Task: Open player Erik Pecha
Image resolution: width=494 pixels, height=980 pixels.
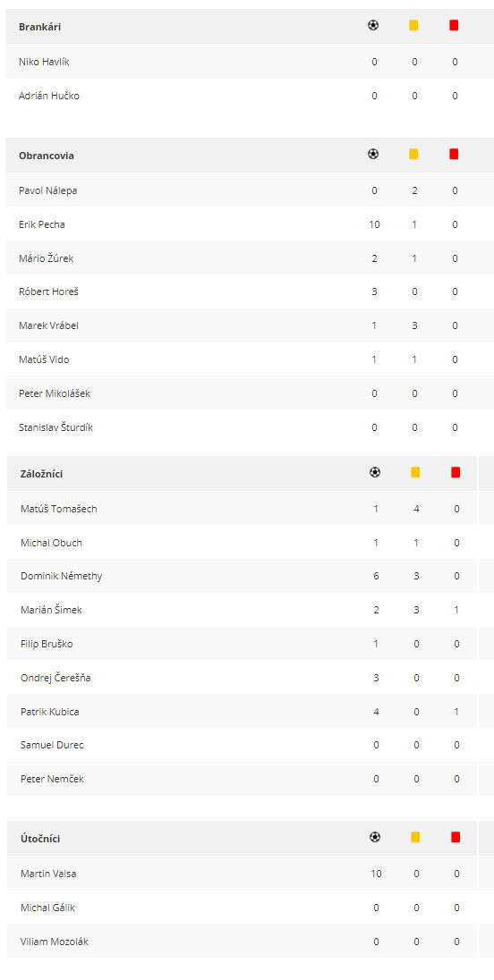Action: [42, 224]
